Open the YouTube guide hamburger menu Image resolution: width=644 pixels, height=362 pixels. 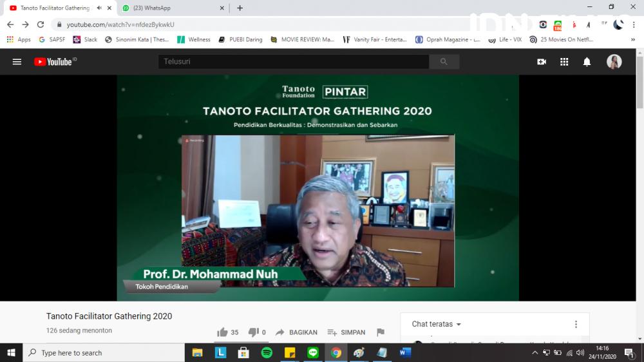tap(17, 62)
